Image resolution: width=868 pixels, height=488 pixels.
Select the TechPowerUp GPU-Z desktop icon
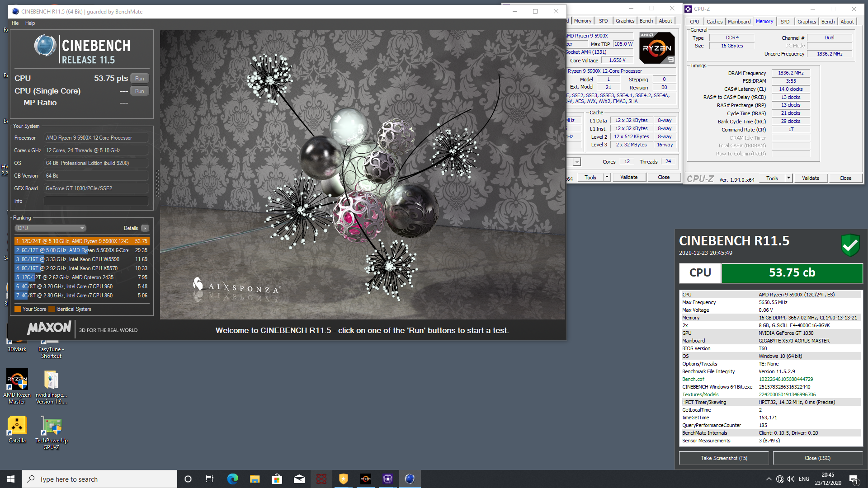click(x=51, y=432)
